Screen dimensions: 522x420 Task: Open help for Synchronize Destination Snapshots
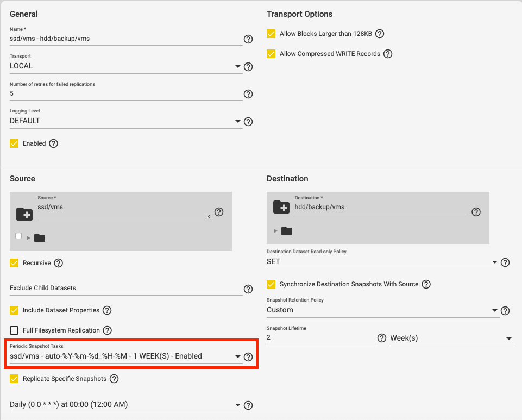[426, 284]
